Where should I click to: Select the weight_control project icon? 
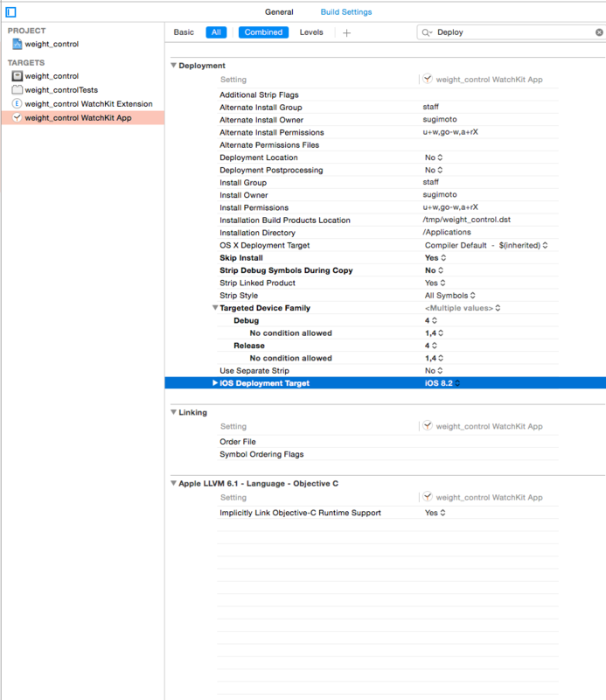point(17,44)
